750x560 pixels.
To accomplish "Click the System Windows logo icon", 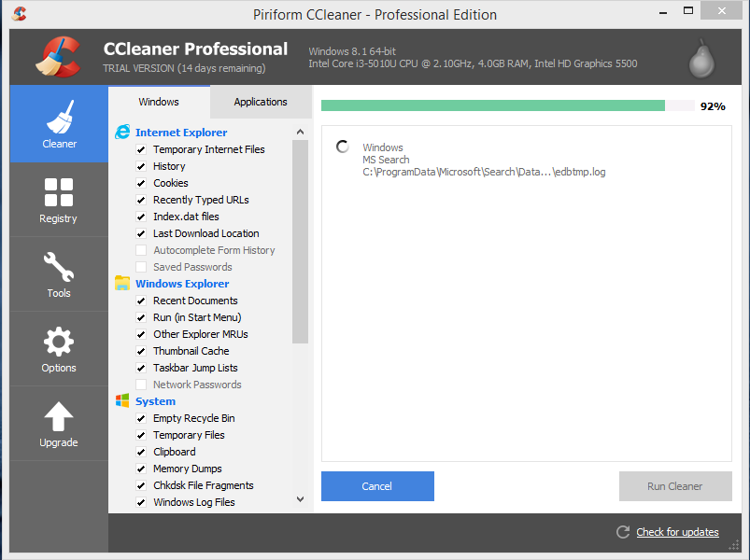I will coord(122,401).
